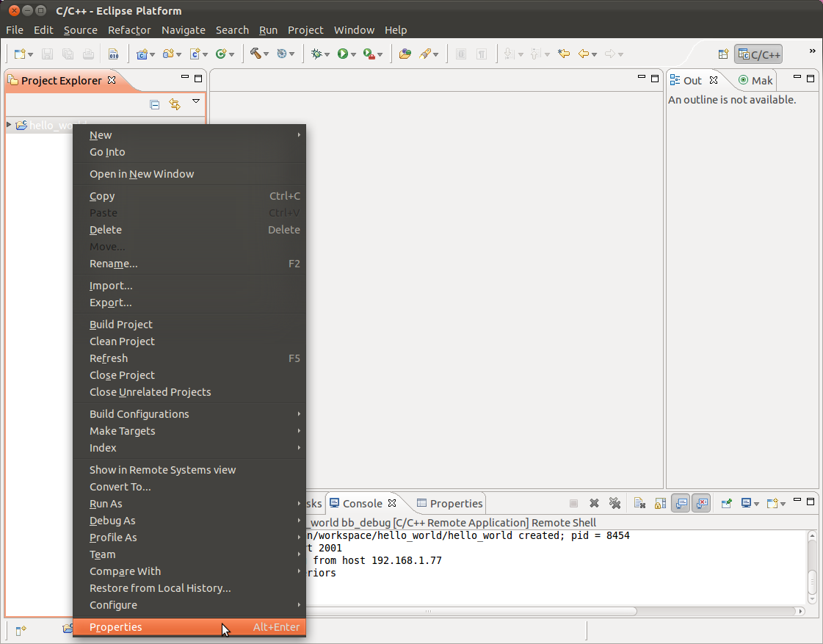
Task: Click the console horizontal scrollbar thumb
Action: click(x=471, y=611)
